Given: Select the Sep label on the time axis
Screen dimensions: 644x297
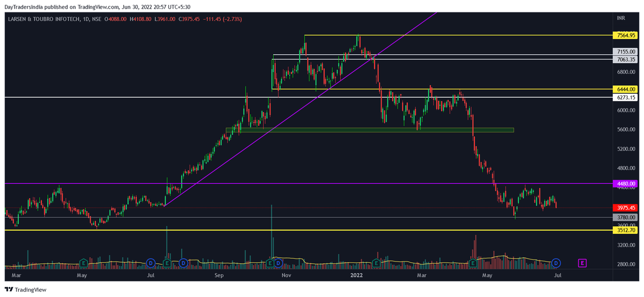Looking at the screenshot, I should pos(218,276).
